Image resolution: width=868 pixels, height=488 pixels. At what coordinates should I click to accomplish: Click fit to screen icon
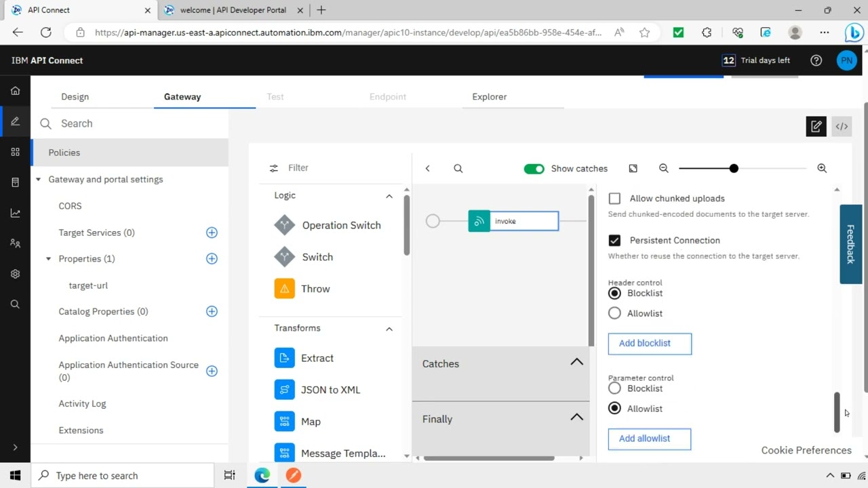point(633,168)
